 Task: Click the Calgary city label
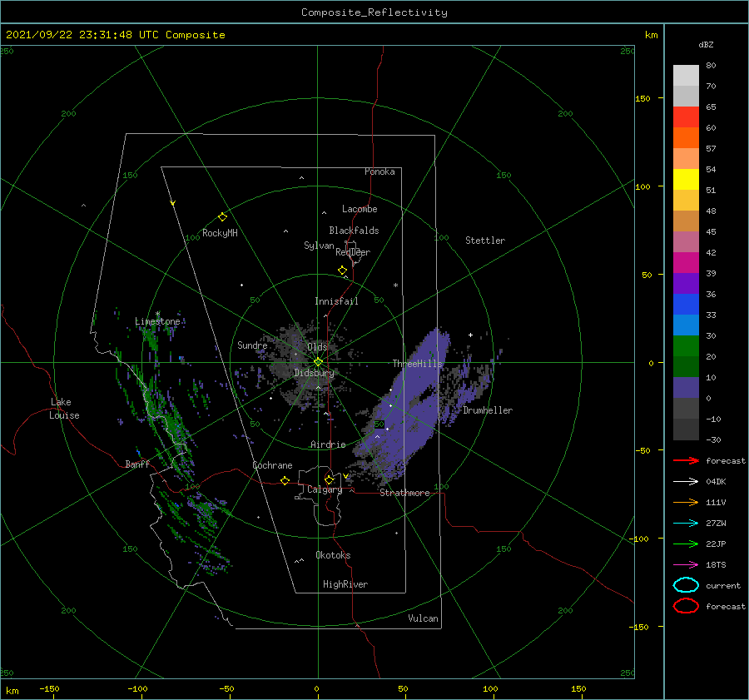point(325,489)
